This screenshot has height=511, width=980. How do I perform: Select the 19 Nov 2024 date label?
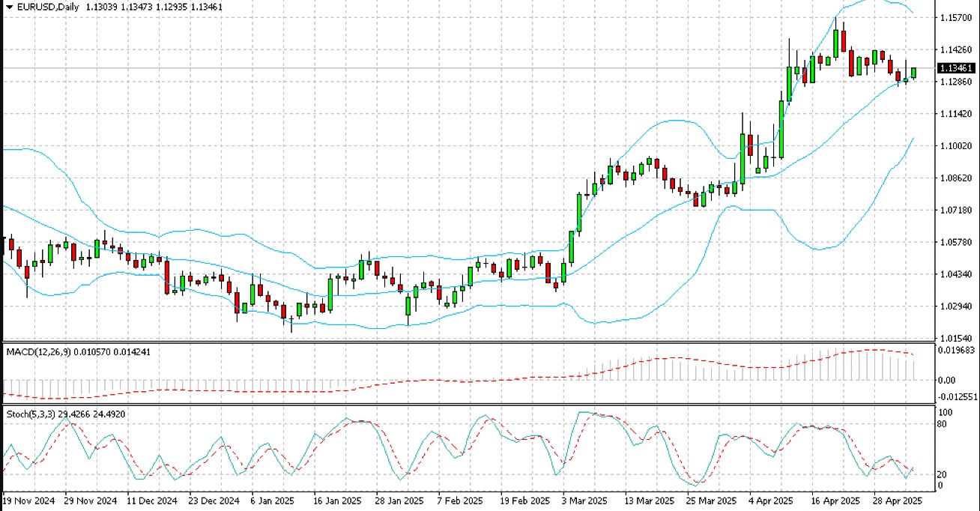[28, 500]
